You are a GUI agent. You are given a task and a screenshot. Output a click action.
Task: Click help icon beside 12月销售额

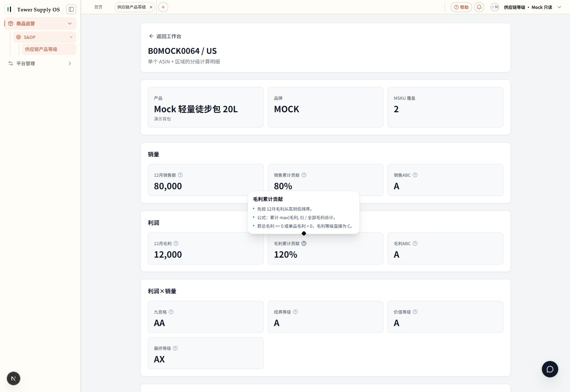tap(180, 175)
